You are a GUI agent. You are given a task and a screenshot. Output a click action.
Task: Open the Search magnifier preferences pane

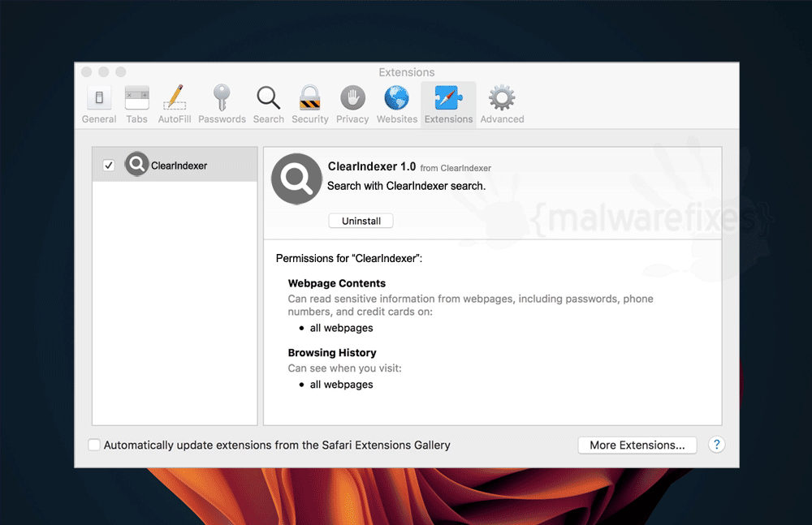268,105
